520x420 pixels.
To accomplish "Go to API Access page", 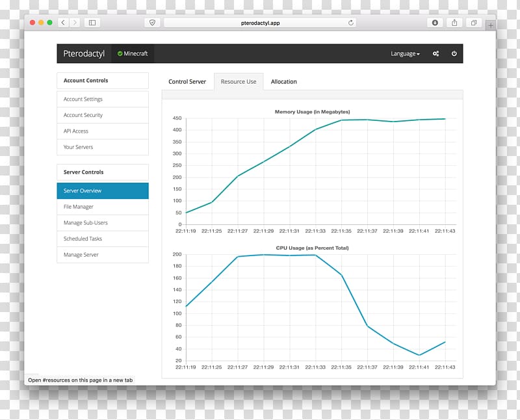I will coord(103,131).
